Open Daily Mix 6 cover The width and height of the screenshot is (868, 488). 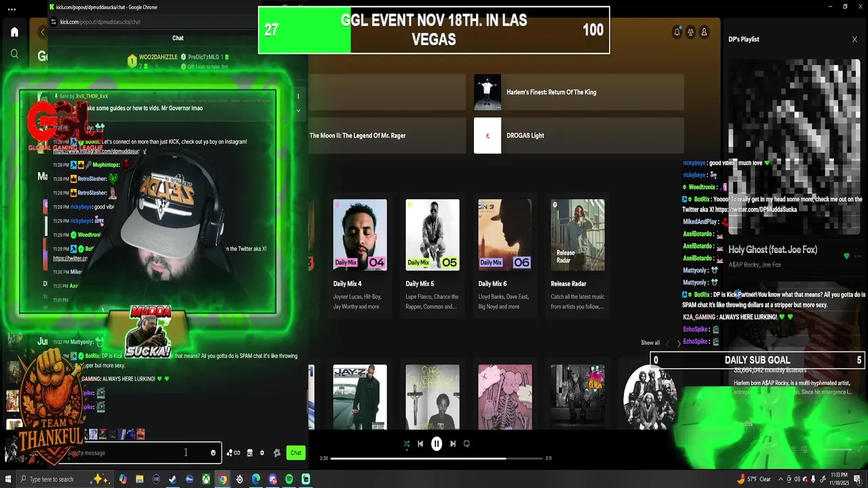(505, 235)
